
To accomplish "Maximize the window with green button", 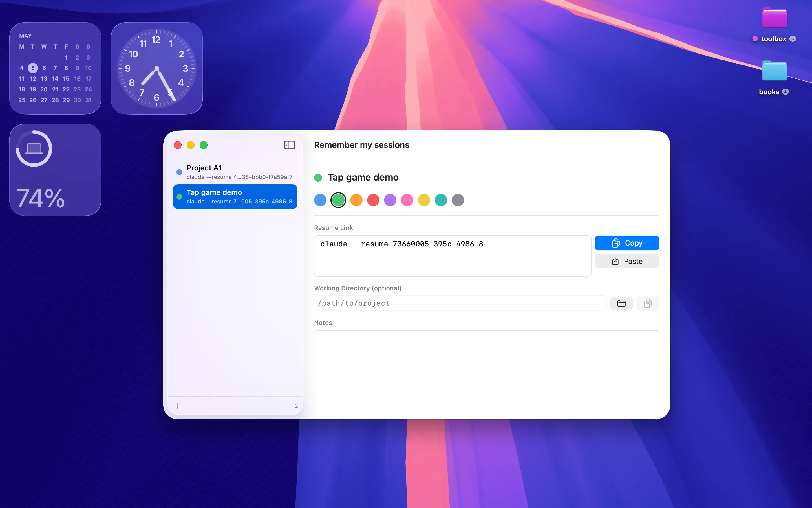I will coord(204,145).
